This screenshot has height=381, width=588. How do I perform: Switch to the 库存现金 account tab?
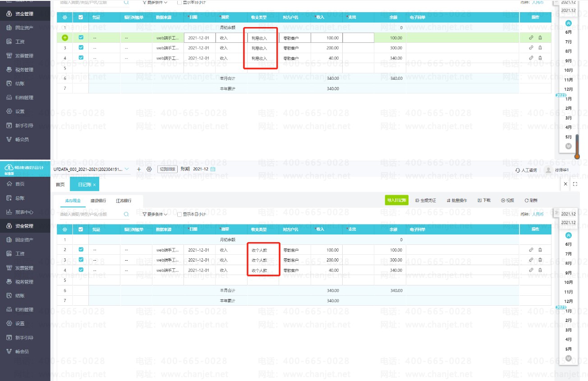pyautogui.click(x=72, y=201)
